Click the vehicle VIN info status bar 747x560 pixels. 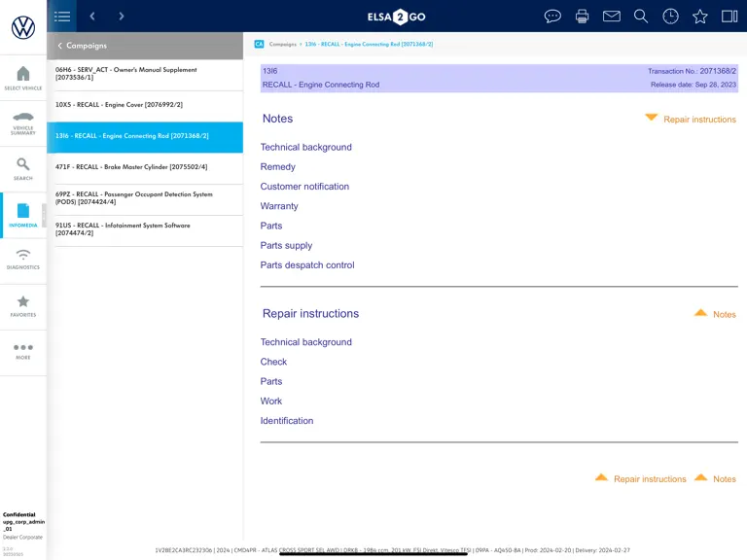tap(392, 550)
